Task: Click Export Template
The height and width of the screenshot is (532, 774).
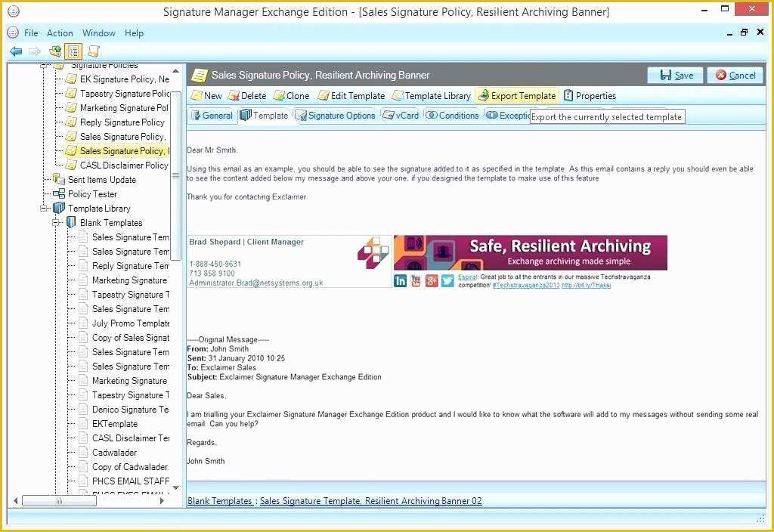Action: click(517, 96)
